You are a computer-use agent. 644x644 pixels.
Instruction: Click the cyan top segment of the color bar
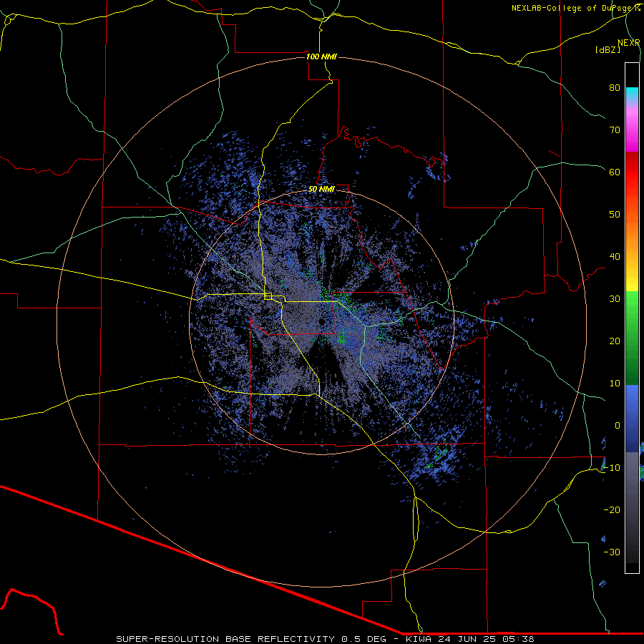coord(632,94)
